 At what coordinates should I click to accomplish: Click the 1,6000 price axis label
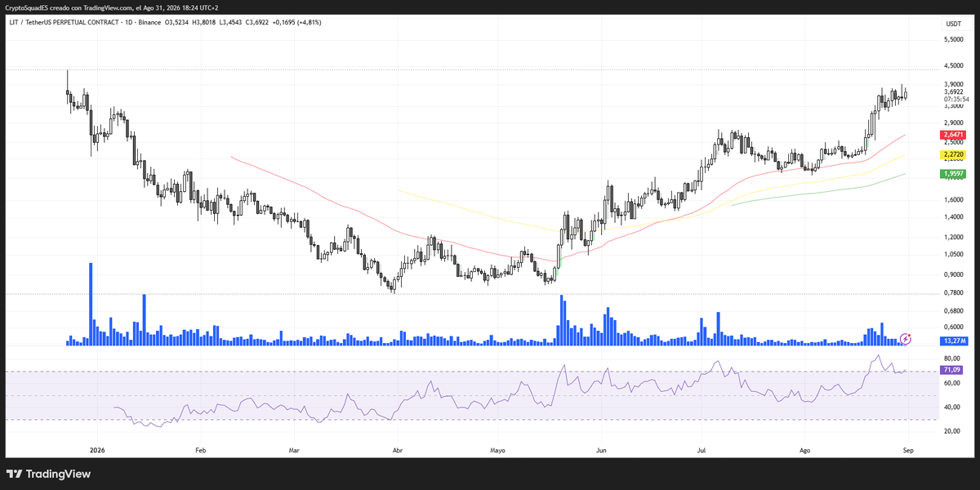(x=955, y=199)
